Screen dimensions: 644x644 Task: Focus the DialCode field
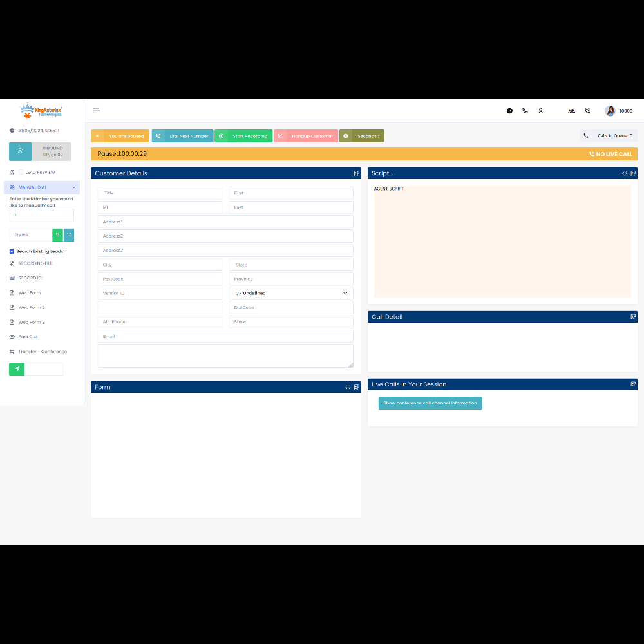click(291, 308)
